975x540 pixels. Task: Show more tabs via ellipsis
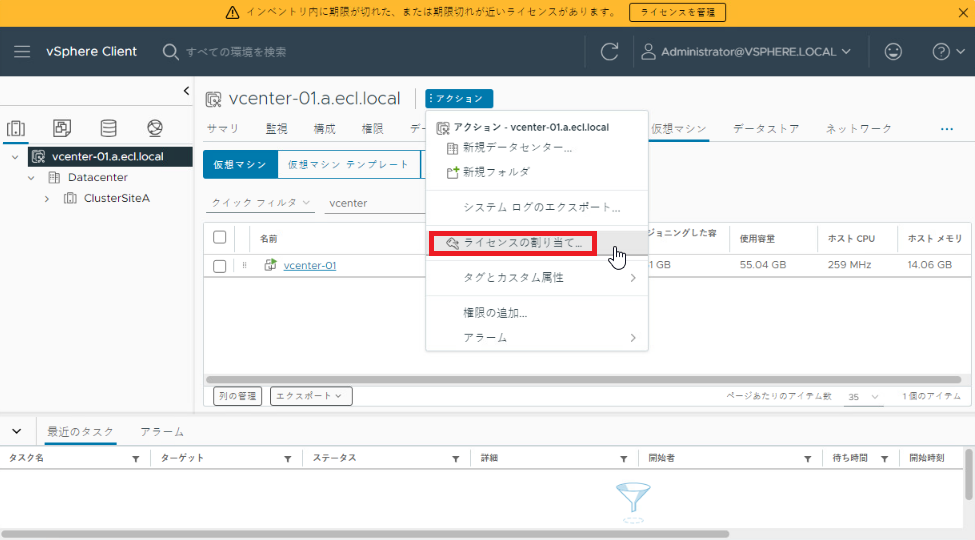click(946, 129)
